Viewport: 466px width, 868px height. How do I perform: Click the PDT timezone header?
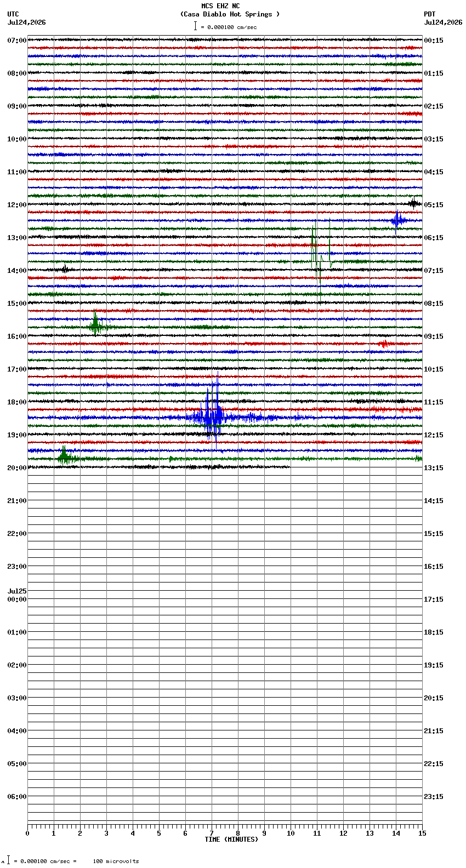tap(430, 14)
